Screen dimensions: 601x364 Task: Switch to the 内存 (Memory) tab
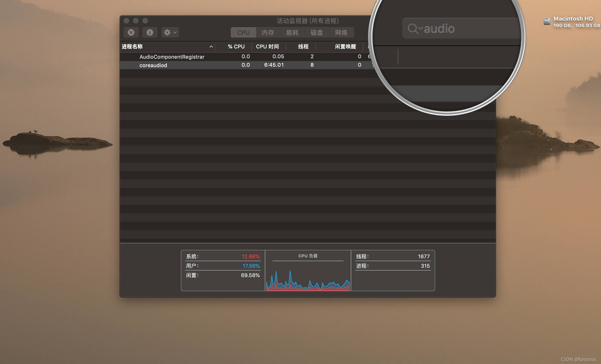click(x=268, y=33)
